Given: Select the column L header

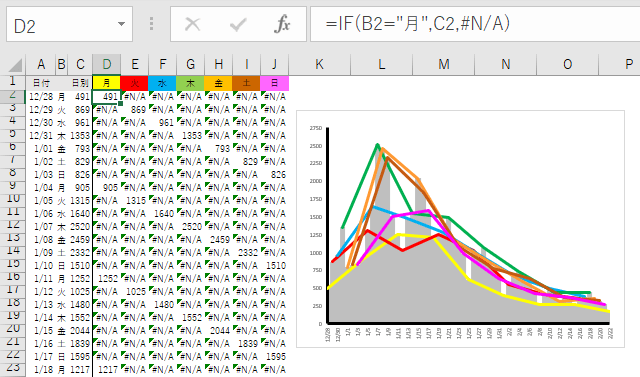Looking at the screenshot, I should pyautogui.click(x=381, y=64).
